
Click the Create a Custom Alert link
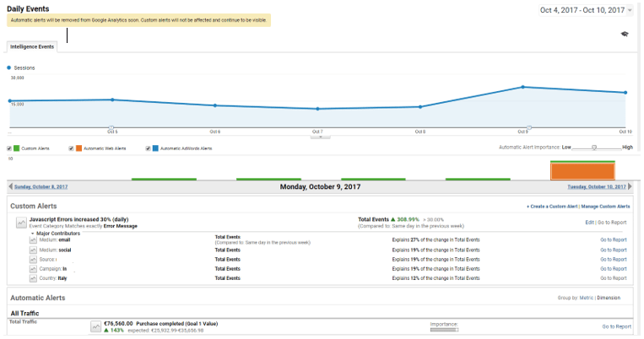click(551, 206)
